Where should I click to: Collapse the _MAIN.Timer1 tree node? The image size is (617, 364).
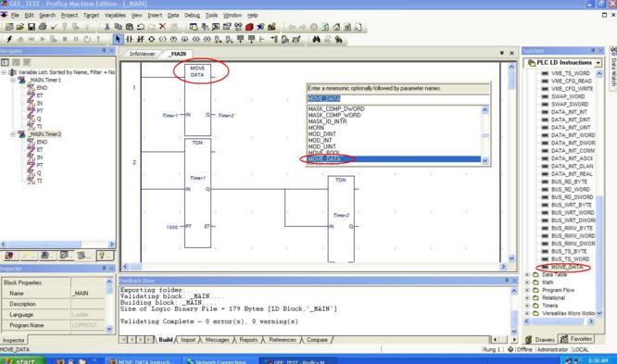click(x=13, y=80)
